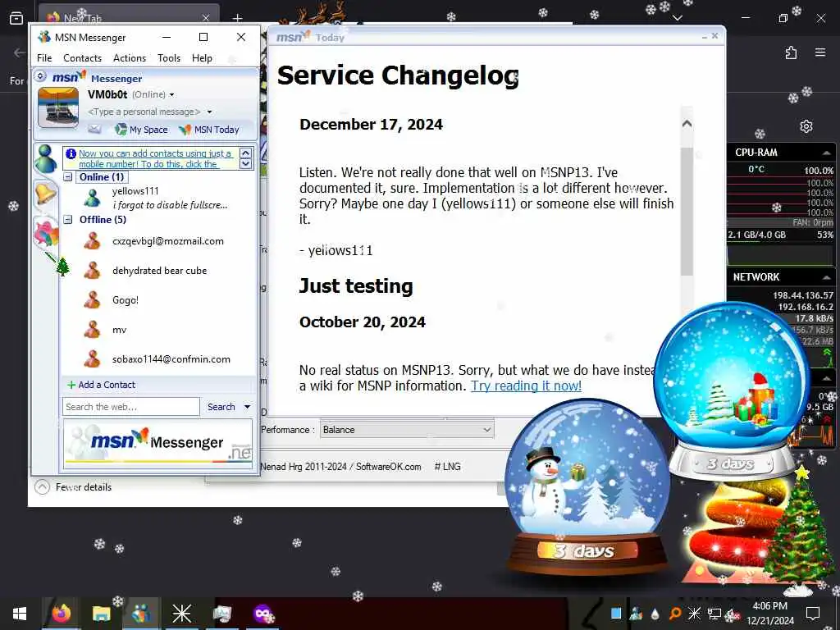This screenshot has width=840, height=630.
Task: Open the browser extensions puzzle icon
Action: point(791,52)
